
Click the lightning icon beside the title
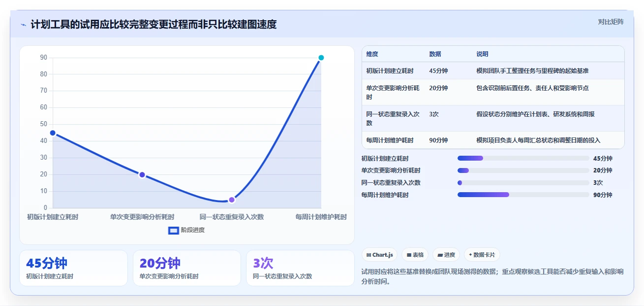23,25
